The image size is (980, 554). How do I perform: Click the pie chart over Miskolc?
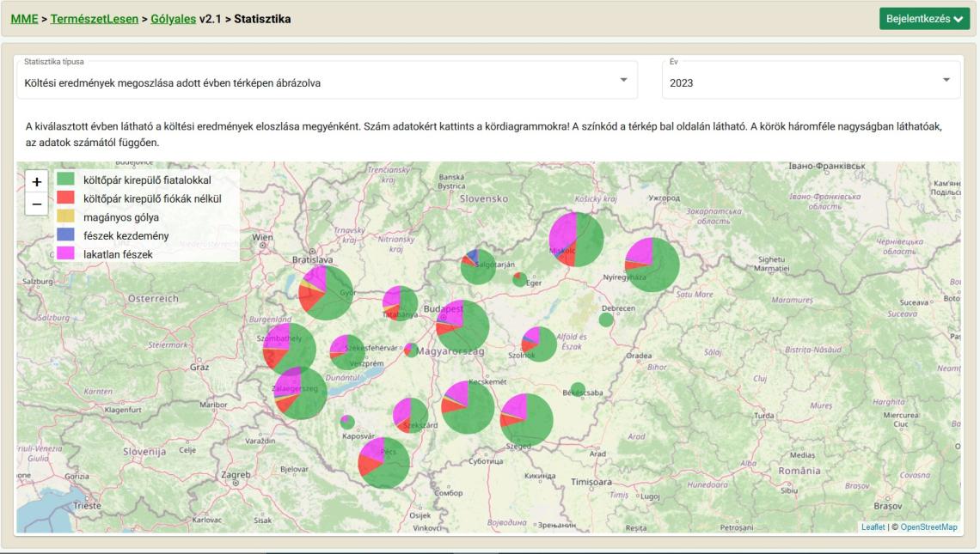576,240
